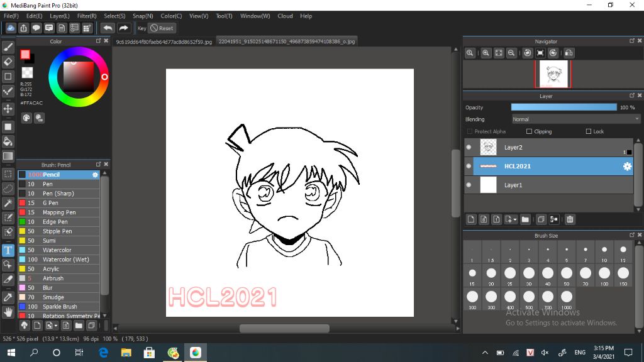Select the Bucket fill tool
The image size is (644, 362).
8,141
